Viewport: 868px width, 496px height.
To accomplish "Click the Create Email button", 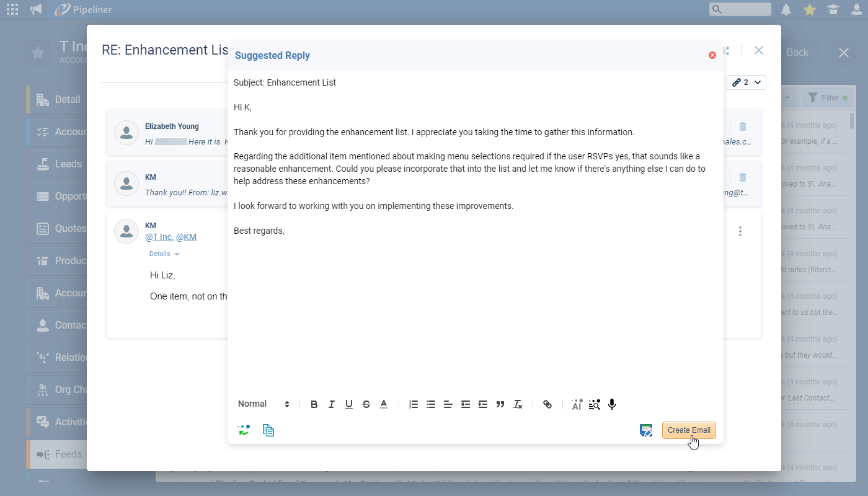I will [x=688, y=430].
